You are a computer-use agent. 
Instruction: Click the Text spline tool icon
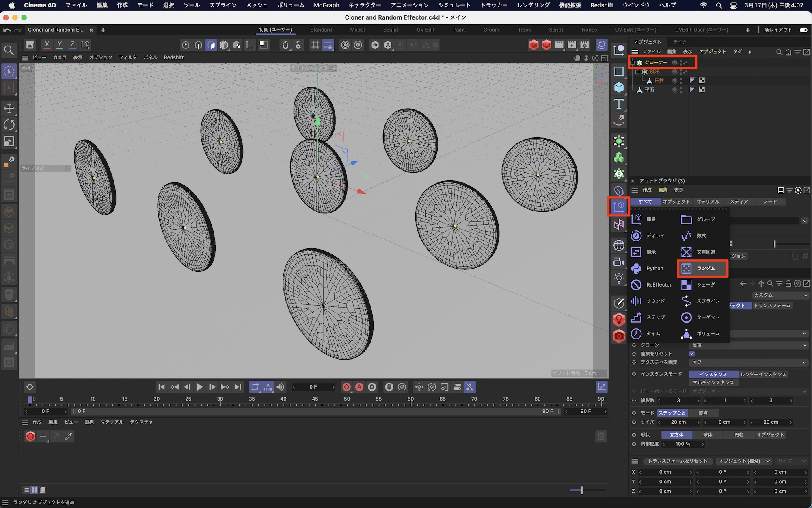619,104
